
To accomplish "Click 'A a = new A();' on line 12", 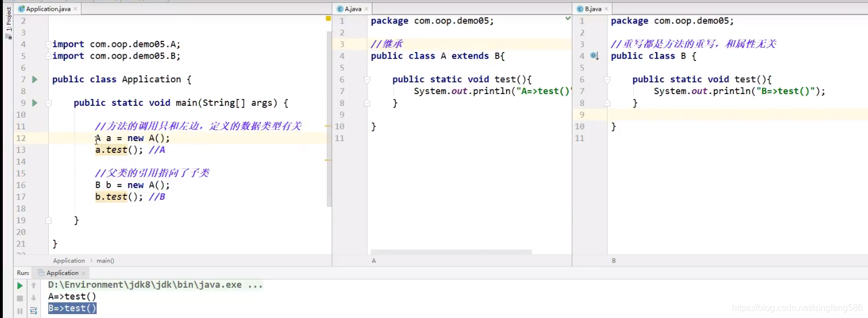I will point(132,138).
